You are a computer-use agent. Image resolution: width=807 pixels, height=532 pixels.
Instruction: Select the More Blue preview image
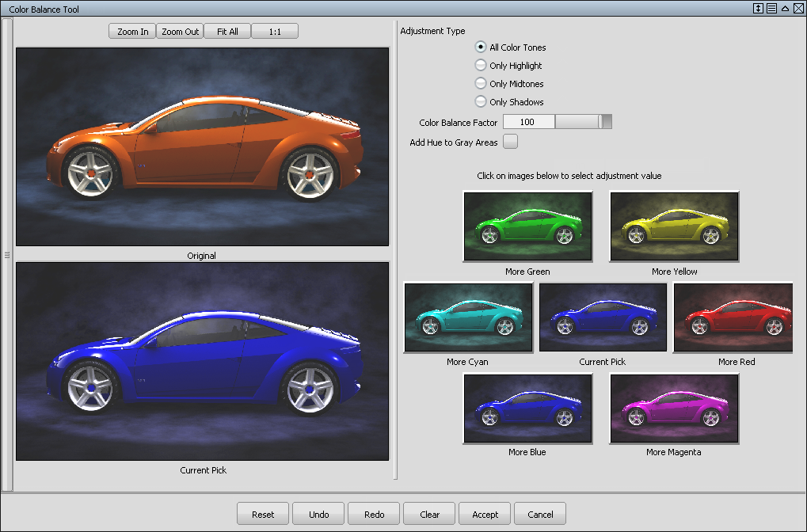pyautogui.click(x=527, y=408)
